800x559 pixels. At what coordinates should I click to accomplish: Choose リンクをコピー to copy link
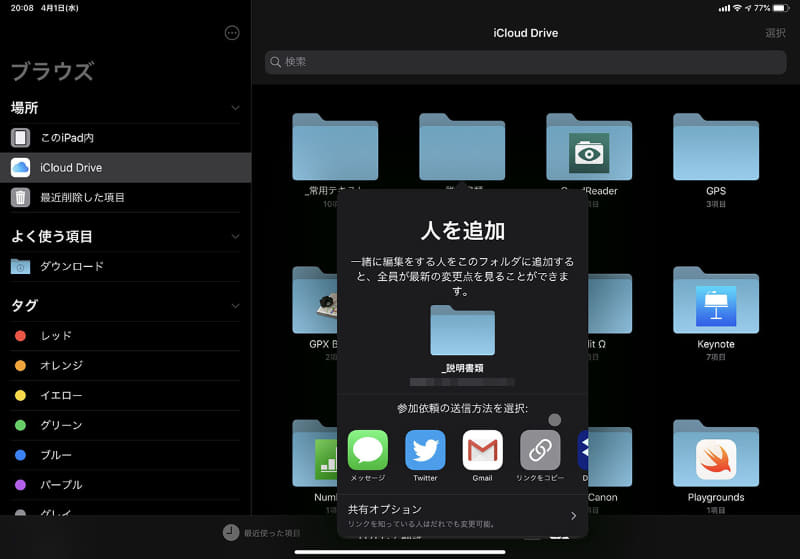click(x=540, y=450)
